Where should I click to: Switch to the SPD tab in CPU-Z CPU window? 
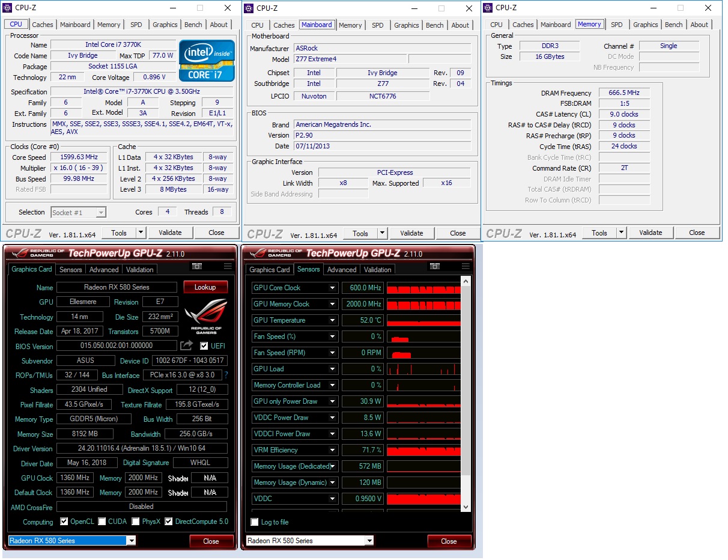coord(136,25)
